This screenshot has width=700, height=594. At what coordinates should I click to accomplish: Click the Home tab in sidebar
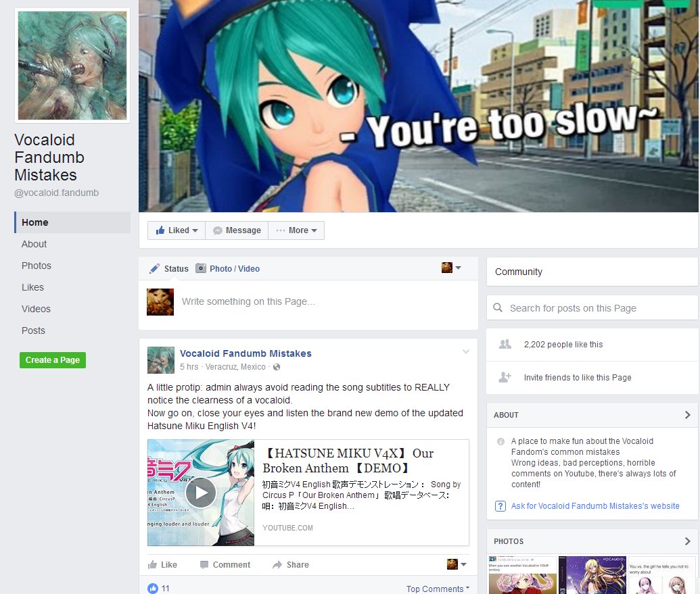point(72,222)
